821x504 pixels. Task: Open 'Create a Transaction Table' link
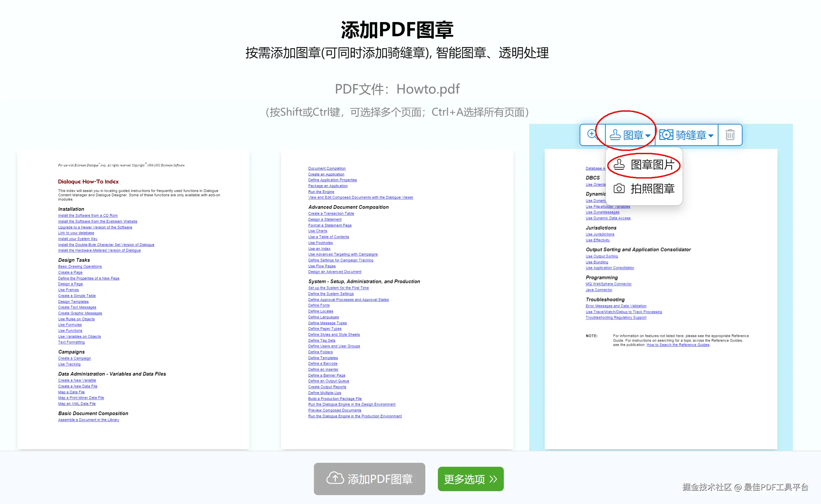pyautogui.click(x=331, y=214)
